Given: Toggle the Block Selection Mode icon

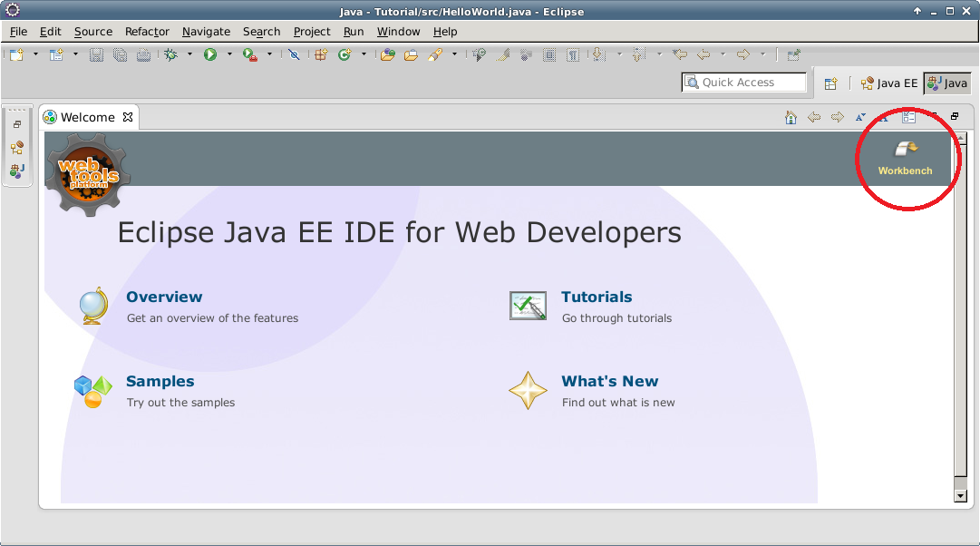Looking at the screenshot, I should [x=549, y=55].
